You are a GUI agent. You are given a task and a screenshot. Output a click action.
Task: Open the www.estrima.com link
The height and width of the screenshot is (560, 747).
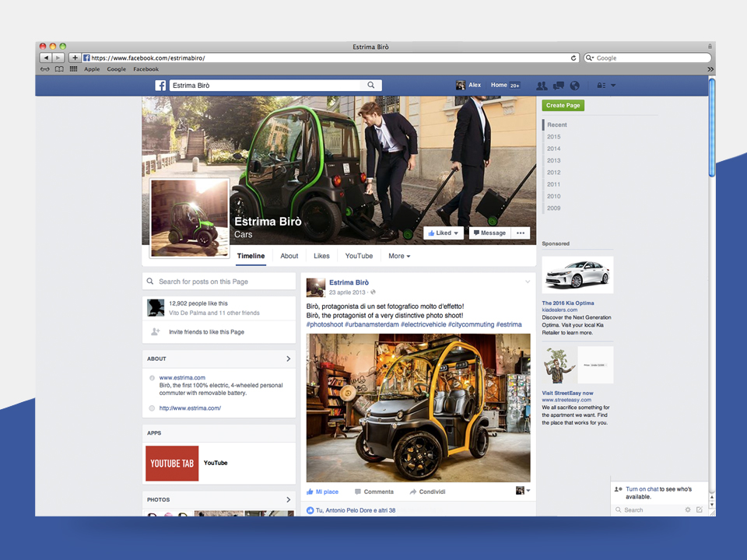click(x=182, y=378)
